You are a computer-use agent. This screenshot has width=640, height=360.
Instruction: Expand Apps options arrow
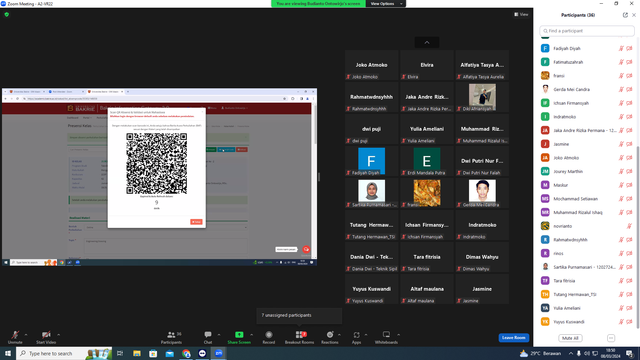pyautogui.click(x=366, y=335)
